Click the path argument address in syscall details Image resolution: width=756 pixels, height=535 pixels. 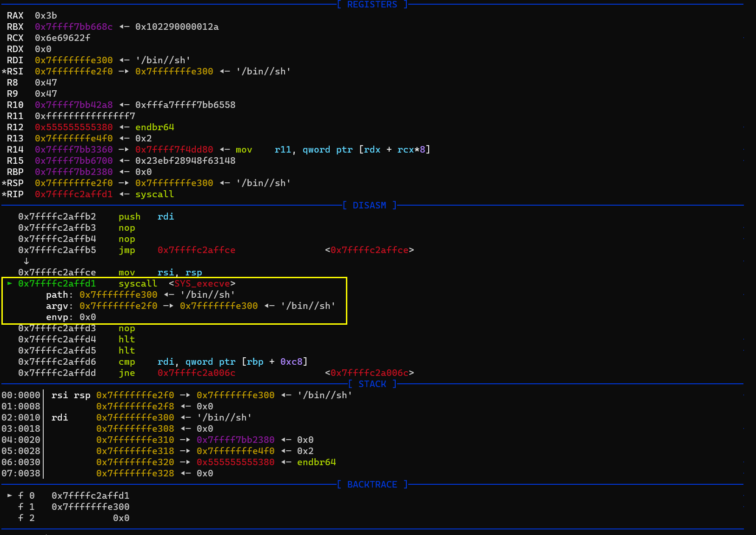tap(118, 294)
